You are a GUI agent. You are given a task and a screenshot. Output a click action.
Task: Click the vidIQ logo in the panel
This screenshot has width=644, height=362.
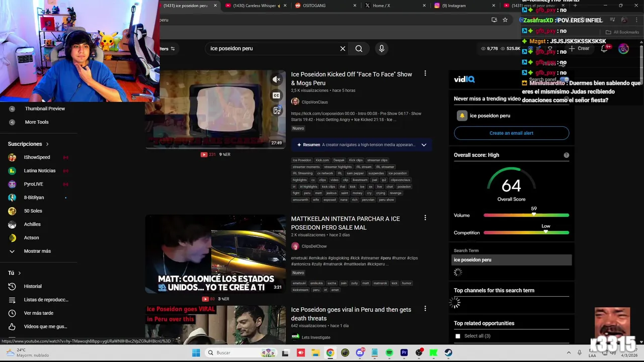pos(464,79)
